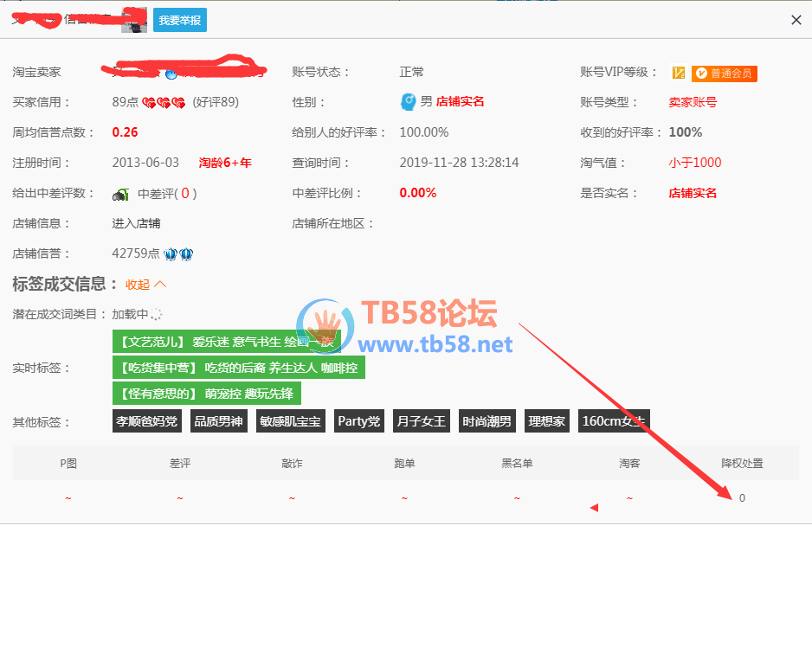Click the 我要举报 report button
This screenshot has width=812, height=654.
[180, 20]
